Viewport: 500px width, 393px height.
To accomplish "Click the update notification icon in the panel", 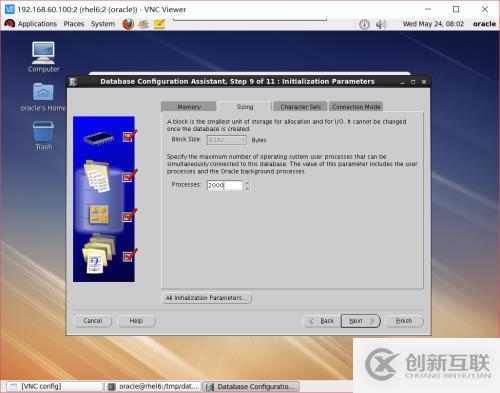I will (x=364, y=24).
